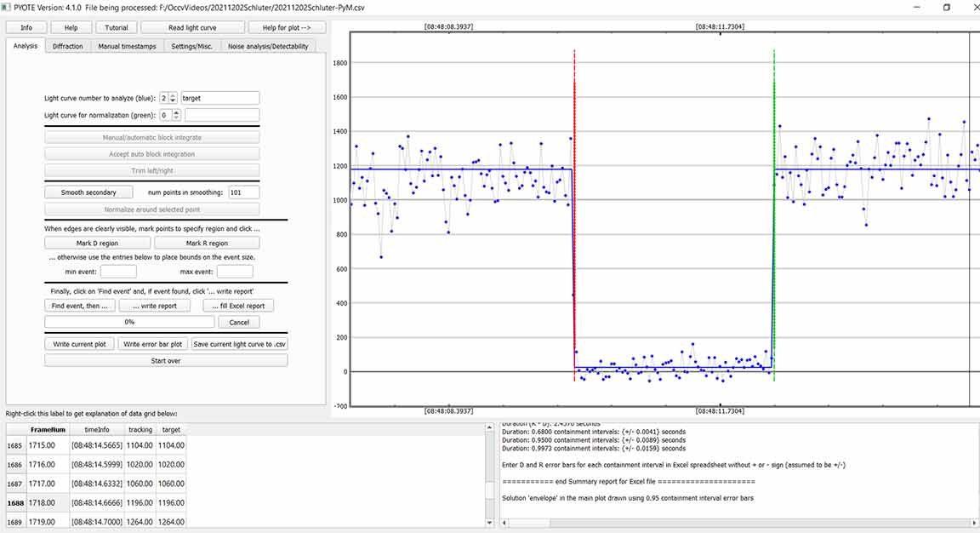Click Smooth secondary
980x533 pixels.
(x=88, y=192)
